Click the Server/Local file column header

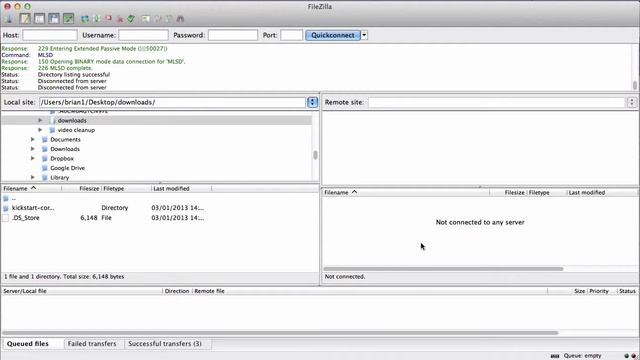coord(82,291)
